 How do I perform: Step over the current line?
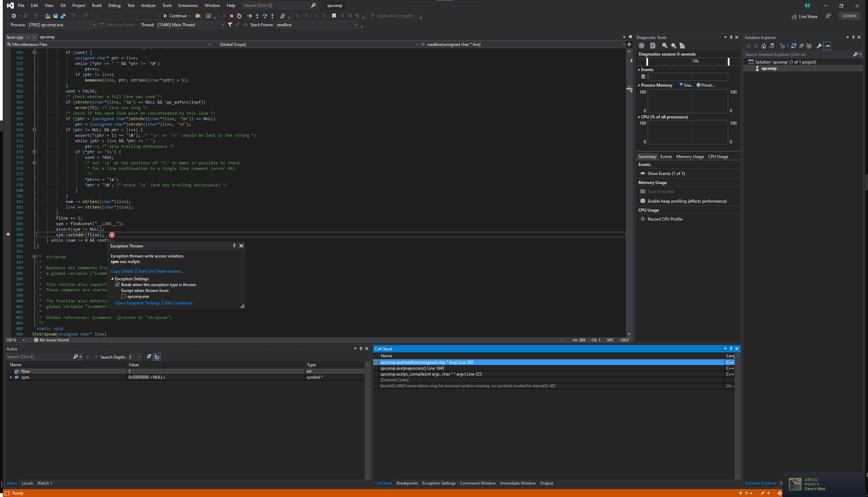(265, 16)
